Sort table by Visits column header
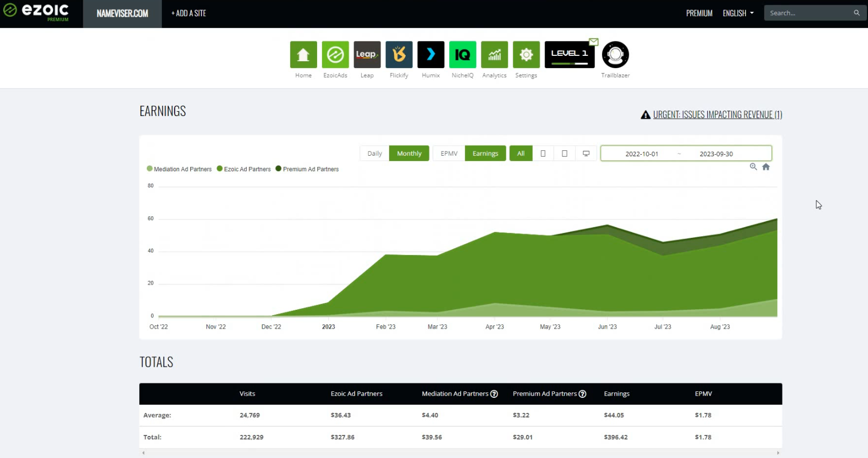Screen dimensions: 868x458 pyautogui.click(x=247, y=394)
